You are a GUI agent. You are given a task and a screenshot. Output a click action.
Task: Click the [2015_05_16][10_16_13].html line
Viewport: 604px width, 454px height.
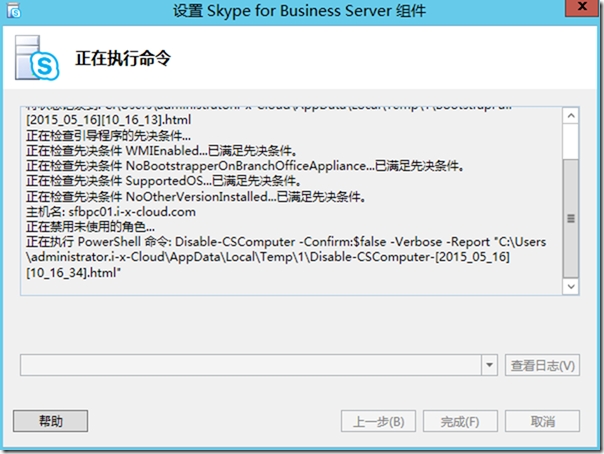coord(109,120)
